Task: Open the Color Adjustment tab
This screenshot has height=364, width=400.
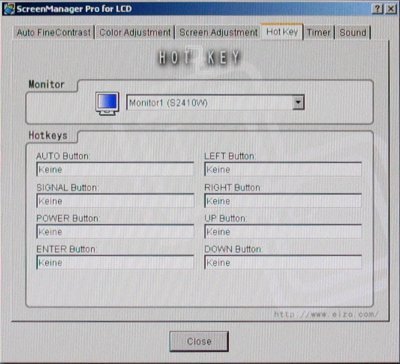Action: 135,33
